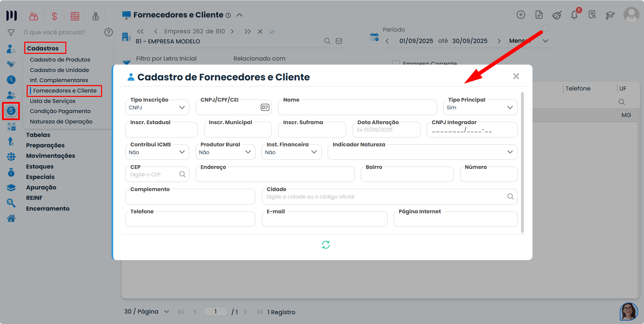
Task: Open the Movimentações menu section
Action: (x=51, y=156)
